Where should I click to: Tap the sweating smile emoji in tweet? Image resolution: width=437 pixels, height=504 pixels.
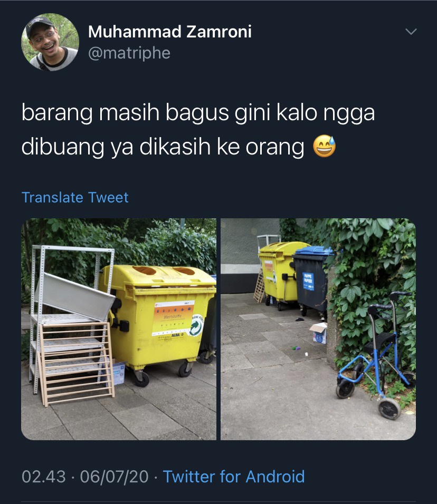point(325,146)
